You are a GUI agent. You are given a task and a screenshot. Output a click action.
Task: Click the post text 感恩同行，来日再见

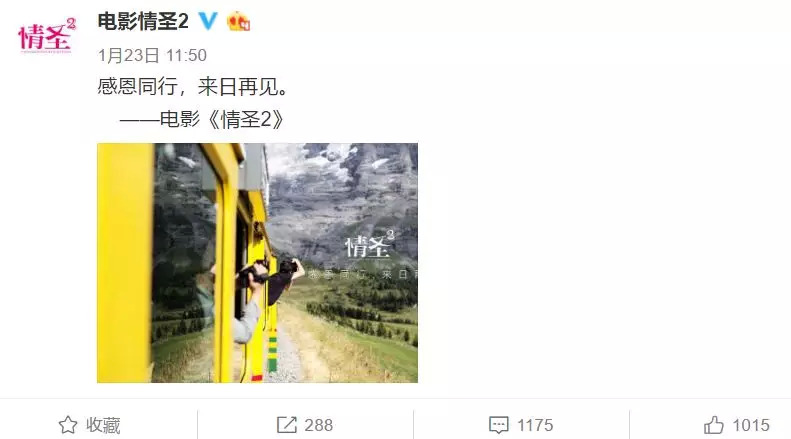pyautogui.click(x=193, y=86)
